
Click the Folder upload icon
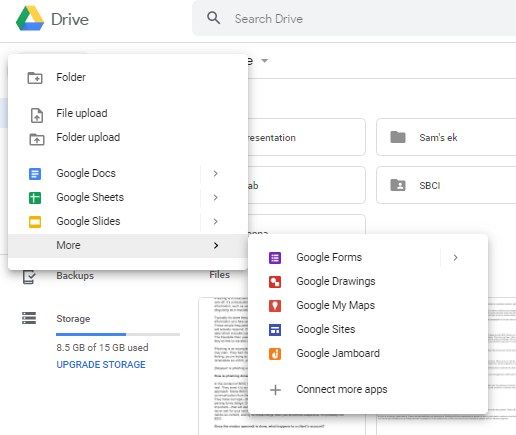coord(37,139)
